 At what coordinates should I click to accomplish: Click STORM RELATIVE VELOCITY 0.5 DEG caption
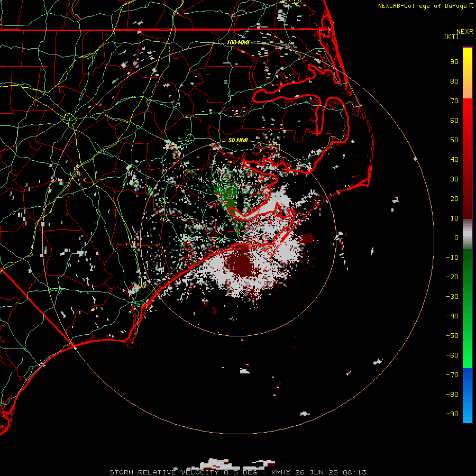pos(183,472)
